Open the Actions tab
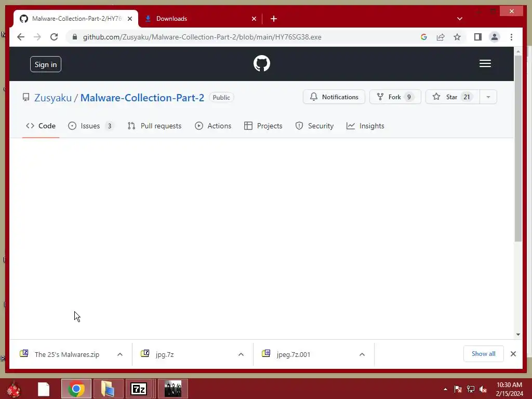The height and width of the screenshot is (399, 532). 213,126
